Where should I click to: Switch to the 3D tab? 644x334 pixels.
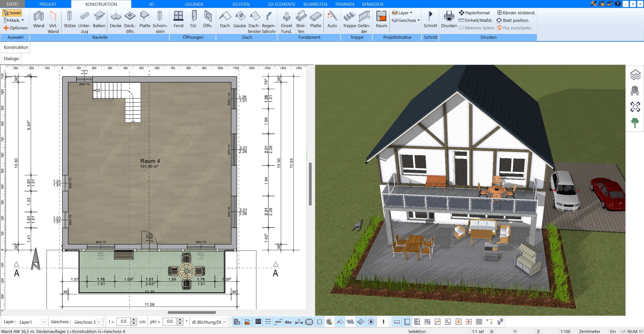click(x=151, y=4)
